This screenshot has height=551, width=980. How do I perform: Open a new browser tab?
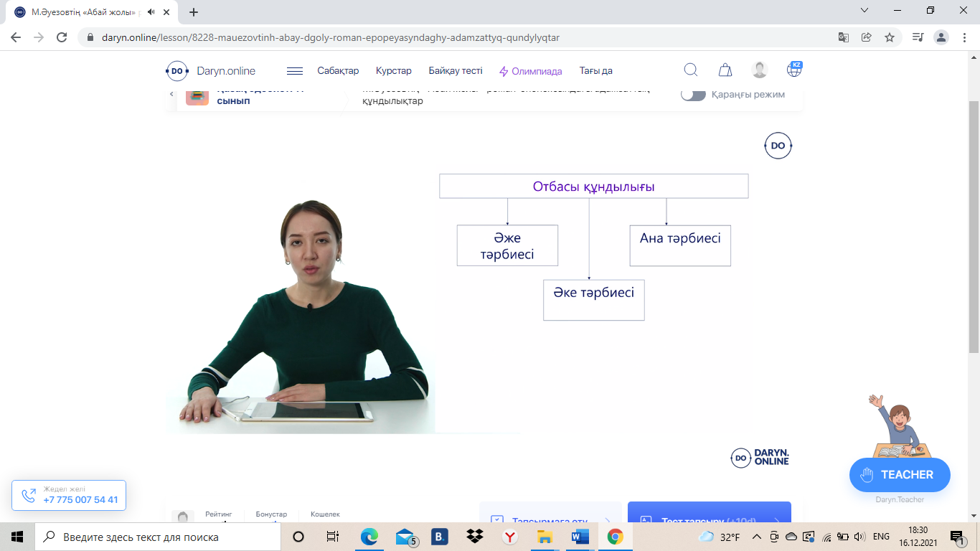(194, 12)
